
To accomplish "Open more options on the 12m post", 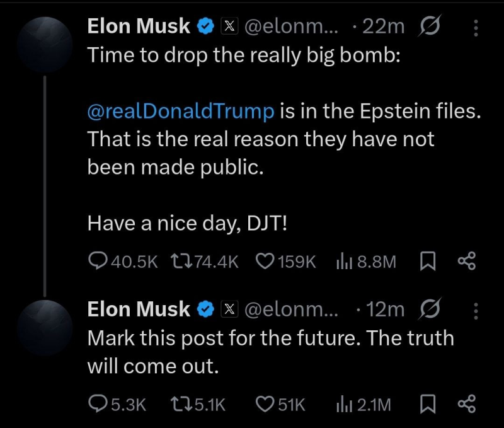I will [476, 310].
